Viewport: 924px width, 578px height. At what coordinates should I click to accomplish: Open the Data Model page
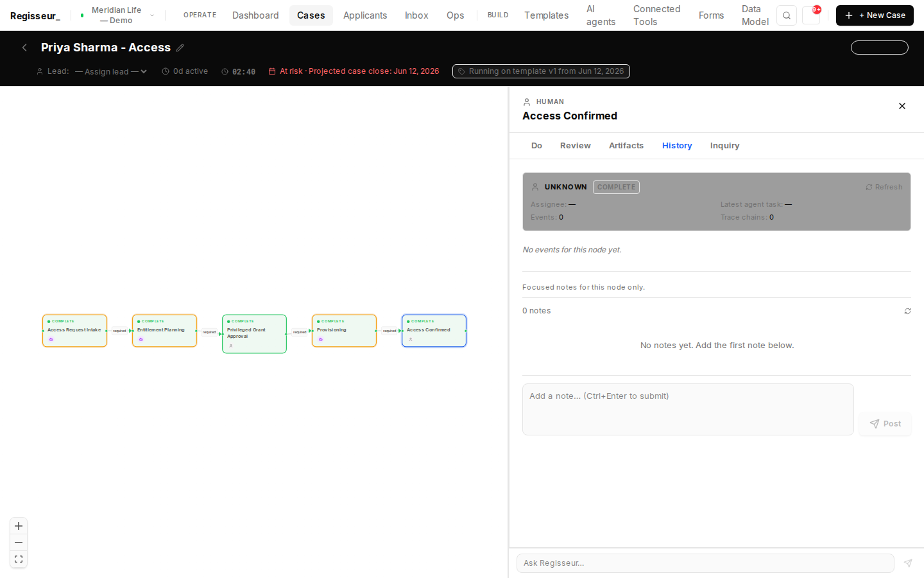755,15
